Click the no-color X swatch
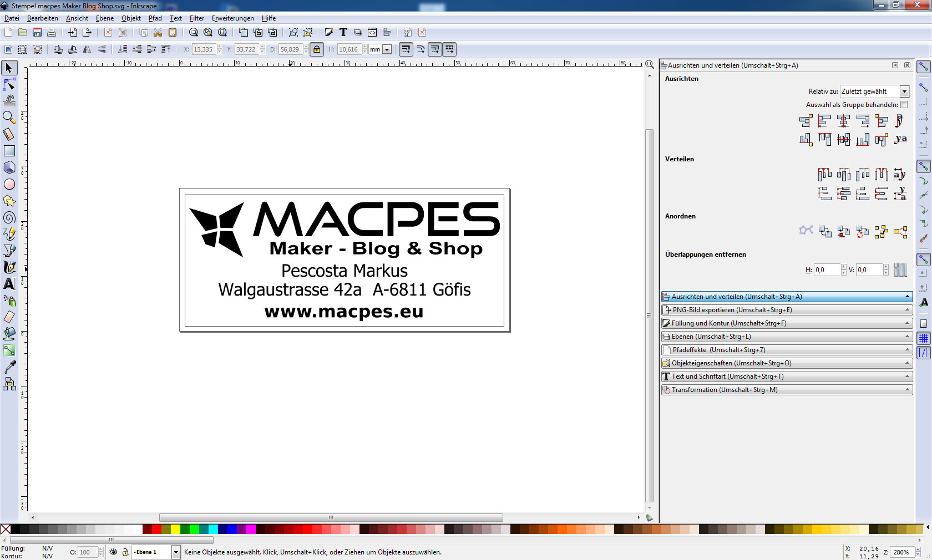Image resolution: width=932 pixels, height=560 pixels. click(x=6, y=530)
